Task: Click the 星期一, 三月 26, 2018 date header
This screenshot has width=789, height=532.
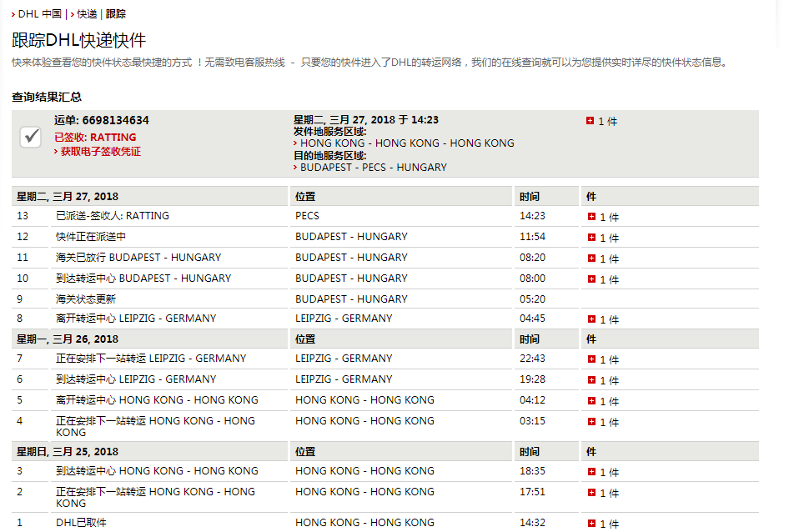Action: point(68,339)
